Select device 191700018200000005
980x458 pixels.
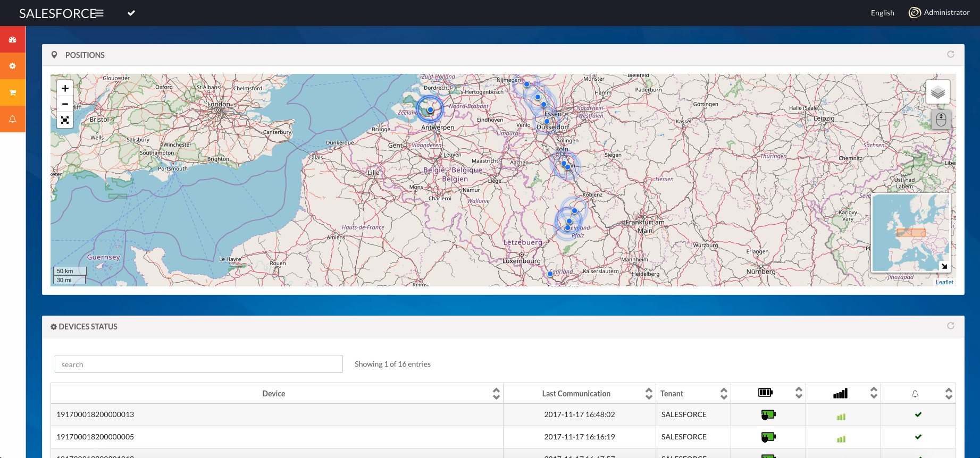[x=95, y=437]
